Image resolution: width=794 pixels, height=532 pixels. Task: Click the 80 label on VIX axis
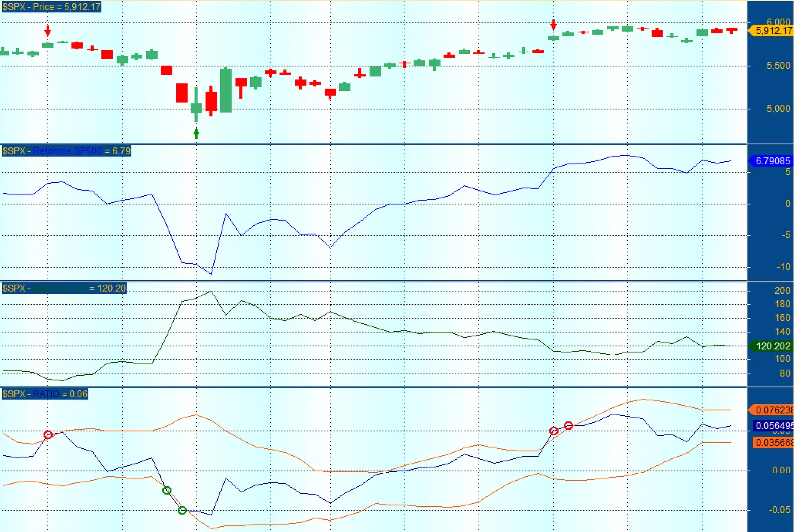785,373
